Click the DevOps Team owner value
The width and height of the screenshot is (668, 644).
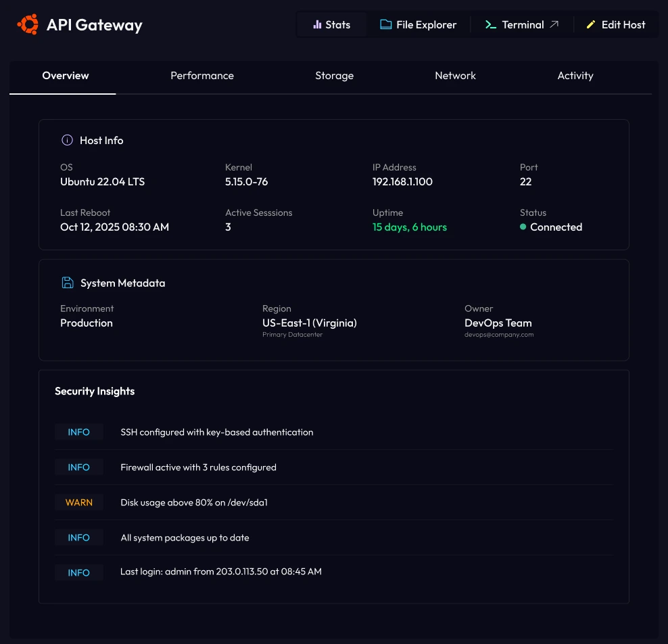(x=498, y=323)
